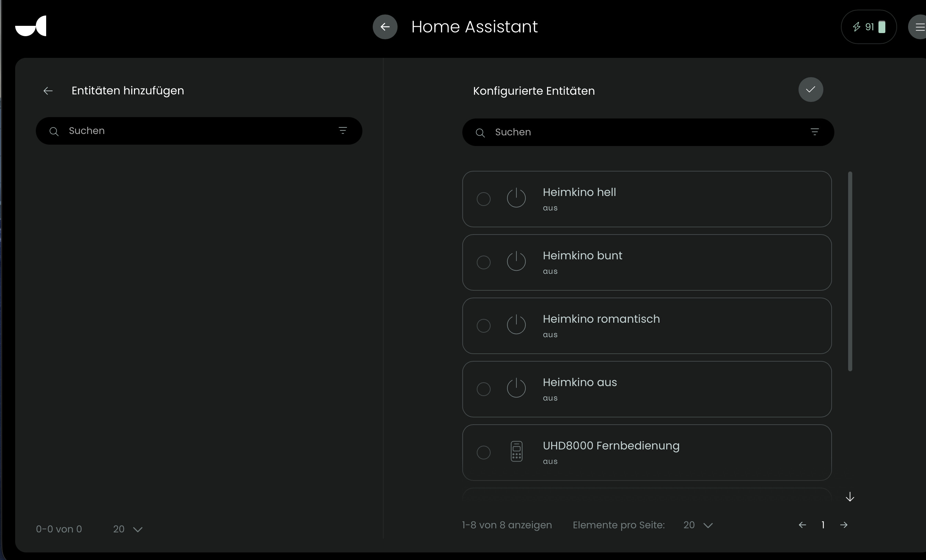Open filter options in the left search bar
The width and height of the screenshot is (926, 560).
pos(342,131)
